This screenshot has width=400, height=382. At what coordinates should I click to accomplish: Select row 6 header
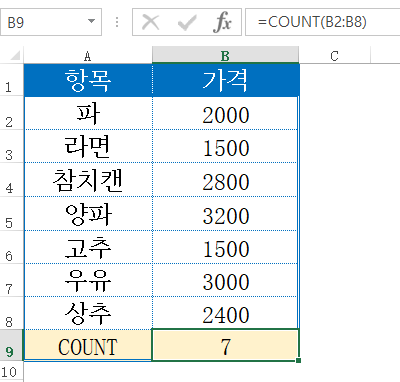point(12,247)
